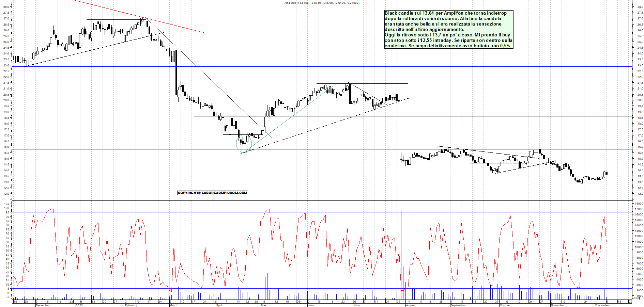Viewport: 644px width, 307px height.
Task: Select the tall black March crash candle
Action: 176,73
